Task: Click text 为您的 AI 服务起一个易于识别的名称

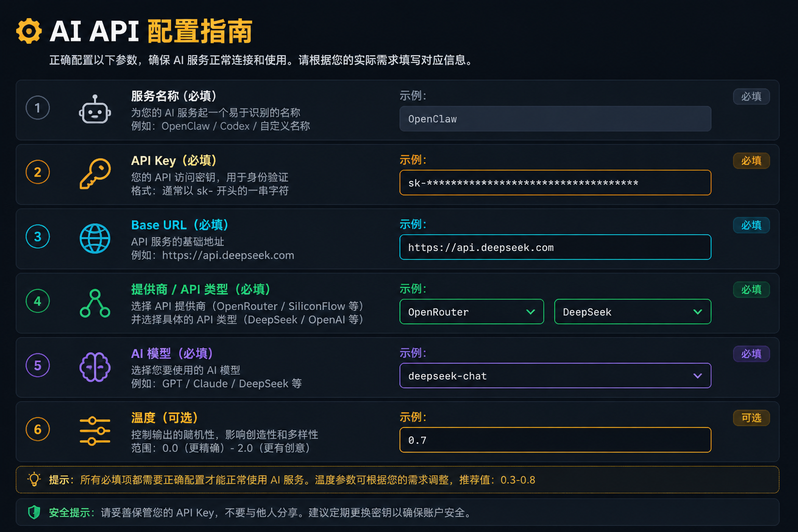Action: tap(216, 113)
